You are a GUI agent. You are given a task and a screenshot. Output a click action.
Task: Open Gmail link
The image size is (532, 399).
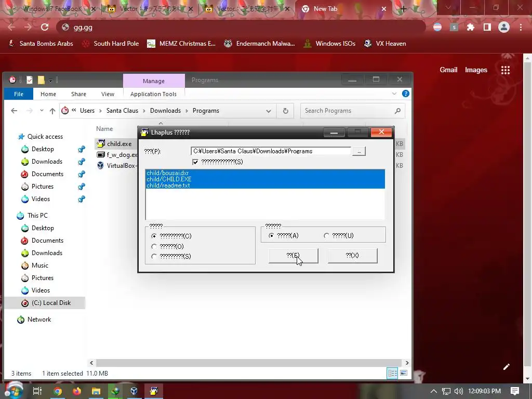pyautogui.click(x=448, y=70)
